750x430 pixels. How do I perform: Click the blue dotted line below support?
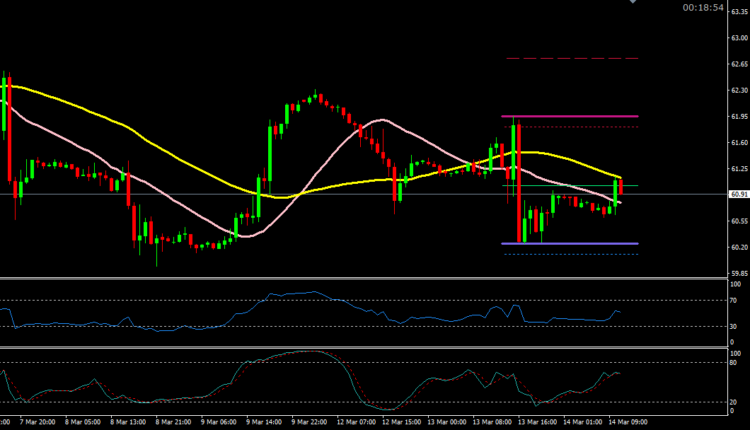click(x=572, y=254)
